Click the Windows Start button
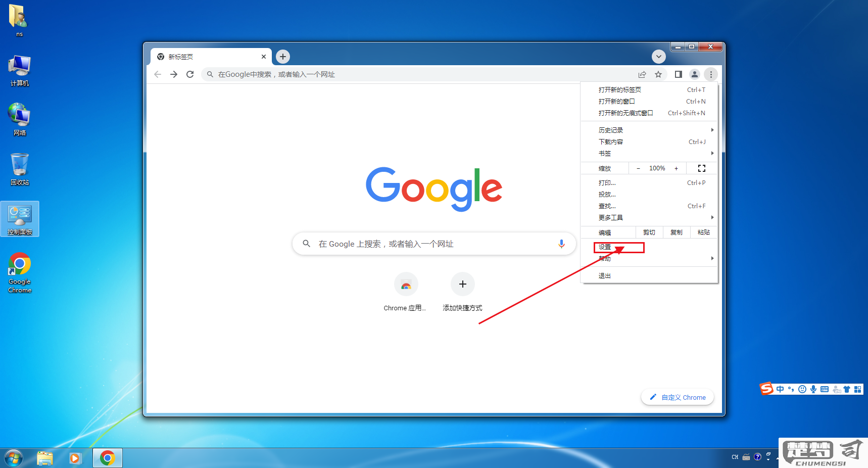 (14, 458)
